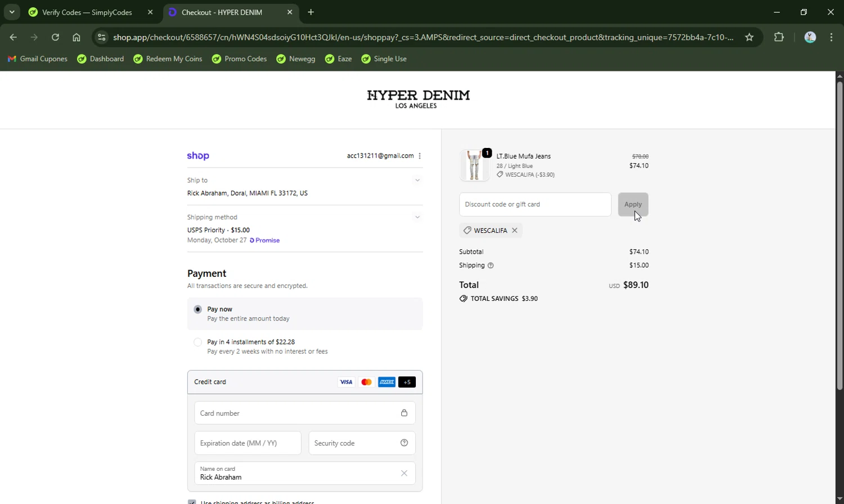Focus Discount code or gift card field
This screenshot has width=844, height=504.
coord(535,204)
